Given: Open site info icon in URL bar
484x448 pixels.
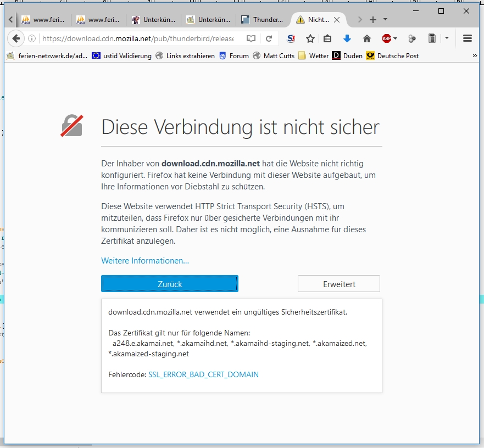Looking at the screenshot, I should (x=31, y=38).
